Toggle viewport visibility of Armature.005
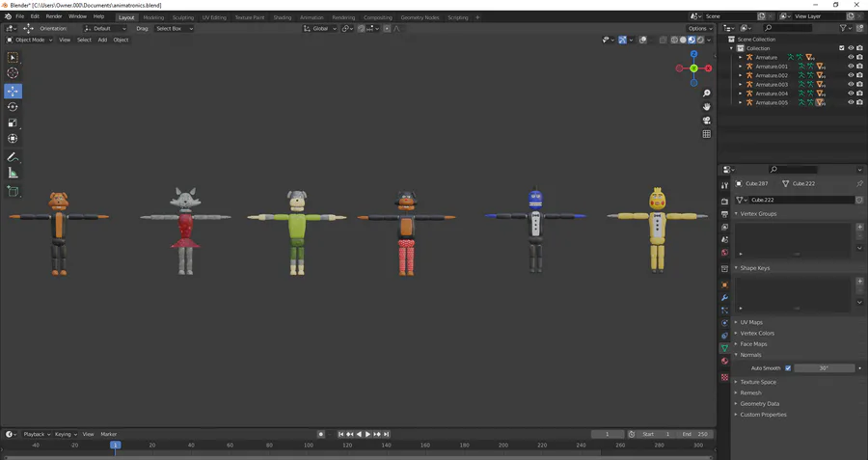The width and height of the screenshot is (868, 460). click(851, 102)
